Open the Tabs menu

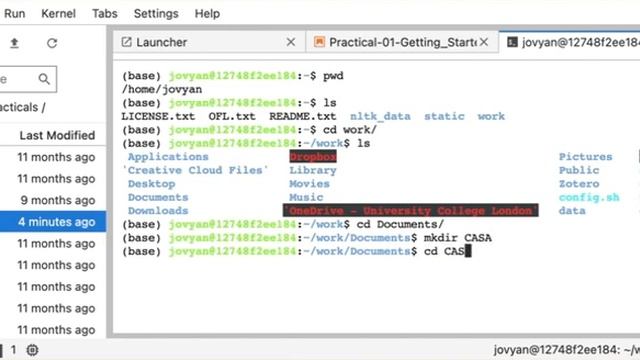[105, 13]
